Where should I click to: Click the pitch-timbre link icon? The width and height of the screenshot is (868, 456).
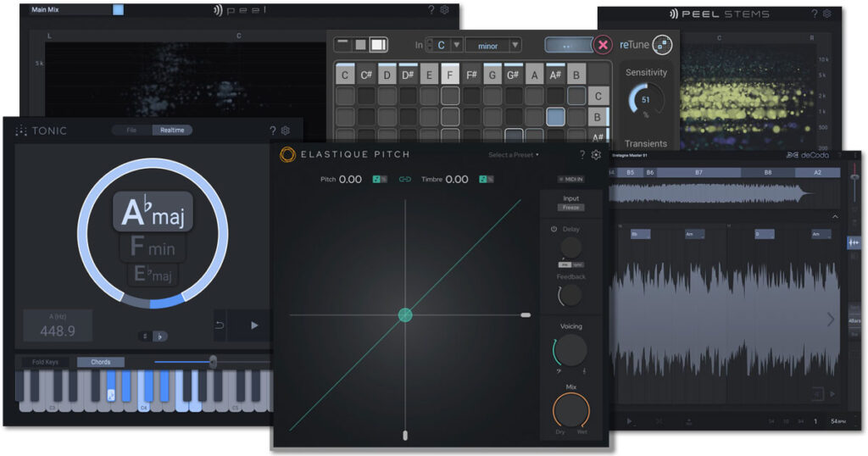(405, 180)
